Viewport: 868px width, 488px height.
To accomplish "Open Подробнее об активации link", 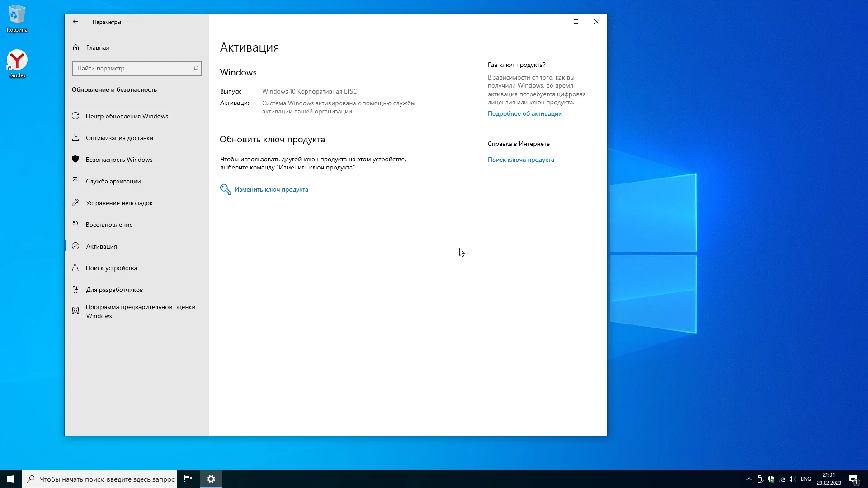I will point(524,113).
